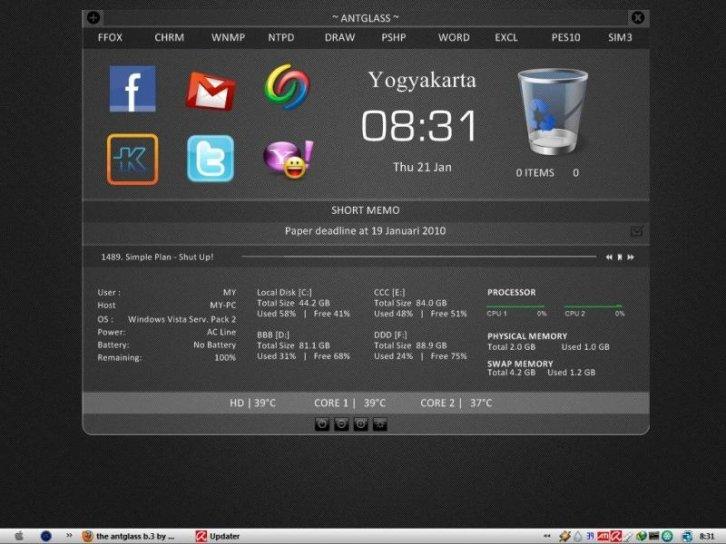Click "CCC [E:]" drive label
The image size is (726, 544).
(x=389, y=292)
